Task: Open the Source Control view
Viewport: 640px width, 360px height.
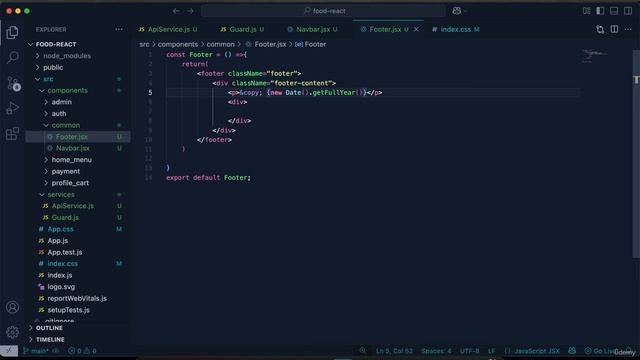Action: [x=13, y=83]
